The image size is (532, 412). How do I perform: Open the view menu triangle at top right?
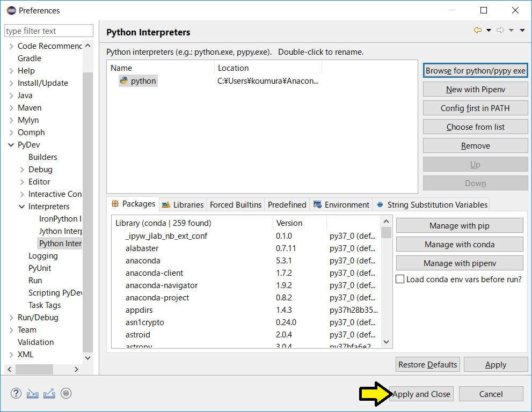pyautogui.click(x=522, y=31)
